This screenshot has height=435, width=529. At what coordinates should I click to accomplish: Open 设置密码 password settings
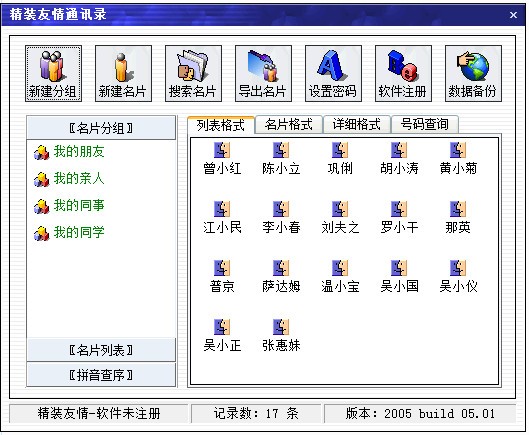333,74
